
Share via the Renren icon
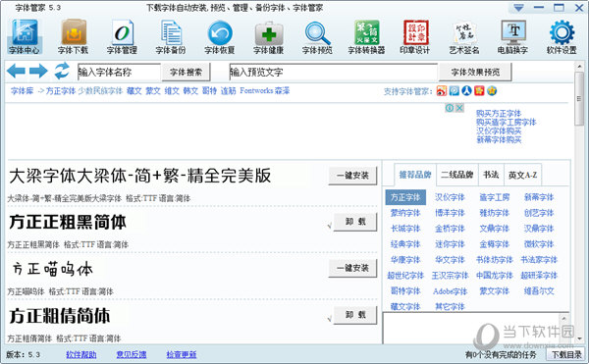(x=466, y=91)
